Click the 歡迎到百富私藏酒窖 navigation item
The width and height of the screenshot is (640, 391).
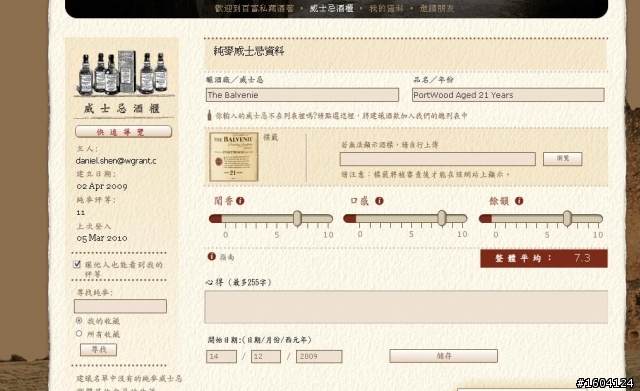[254, 8]
